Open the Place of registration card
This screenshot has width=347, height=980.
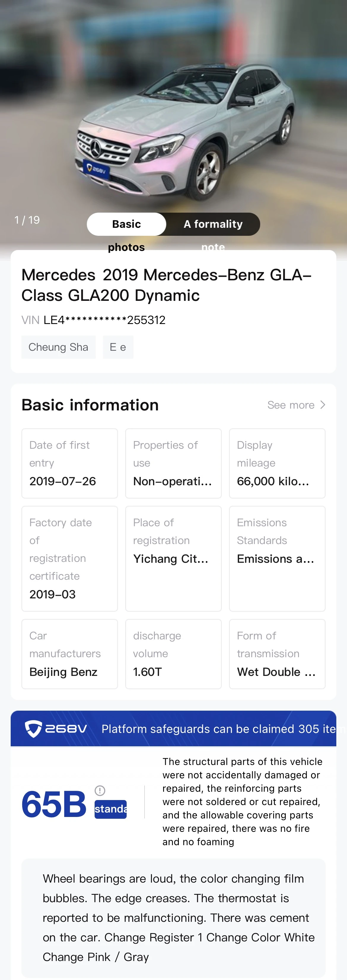(173, 559)
